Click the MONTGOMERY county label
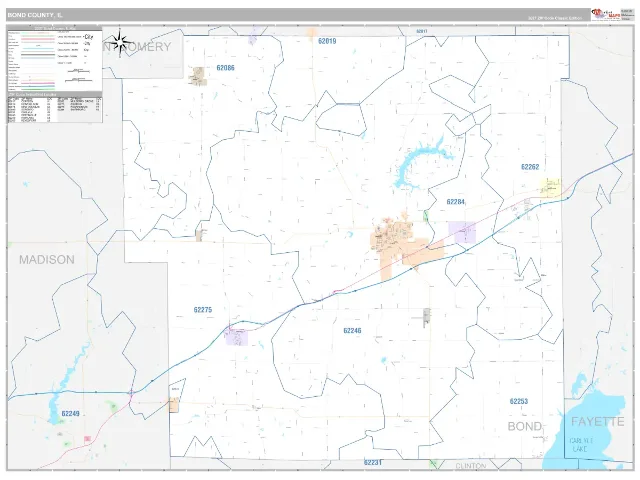Viewport: 640px width, 480px height. tap(137, 47)
